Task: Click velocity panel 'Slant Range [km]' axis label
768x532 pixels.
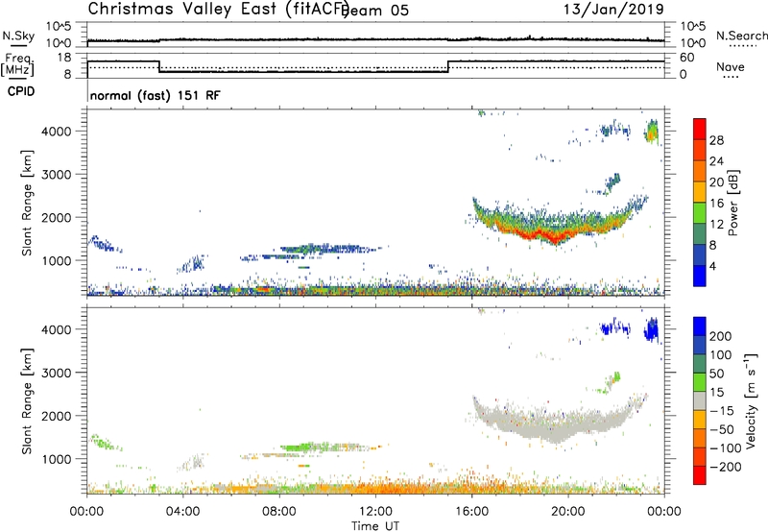Action: [x=27, y=401]
